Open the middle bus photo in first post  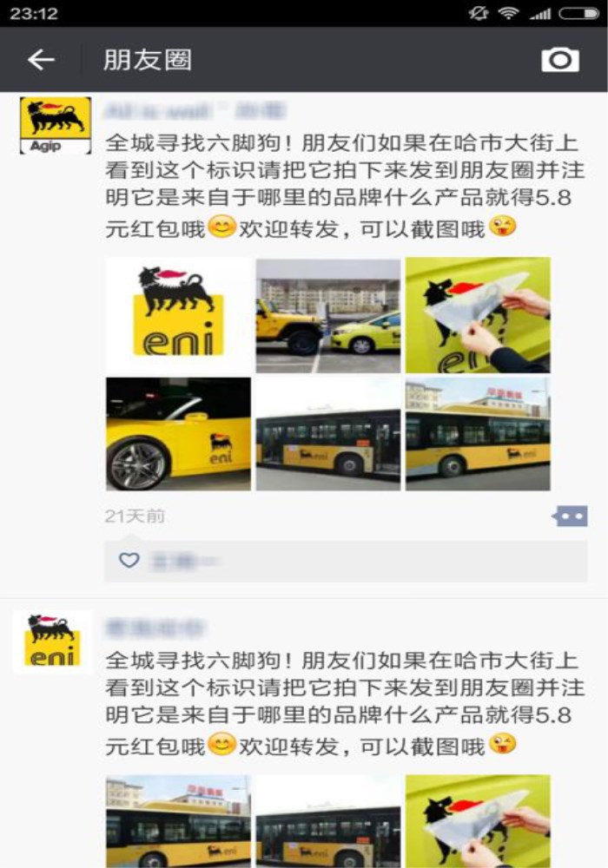pyautogui.click(x=327, y=434)
